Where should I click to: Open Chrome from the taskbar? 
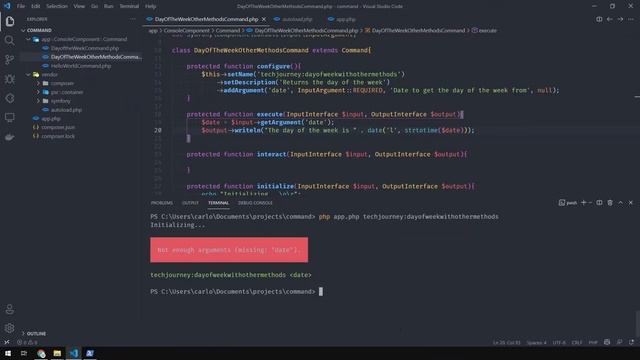point(41,353)
